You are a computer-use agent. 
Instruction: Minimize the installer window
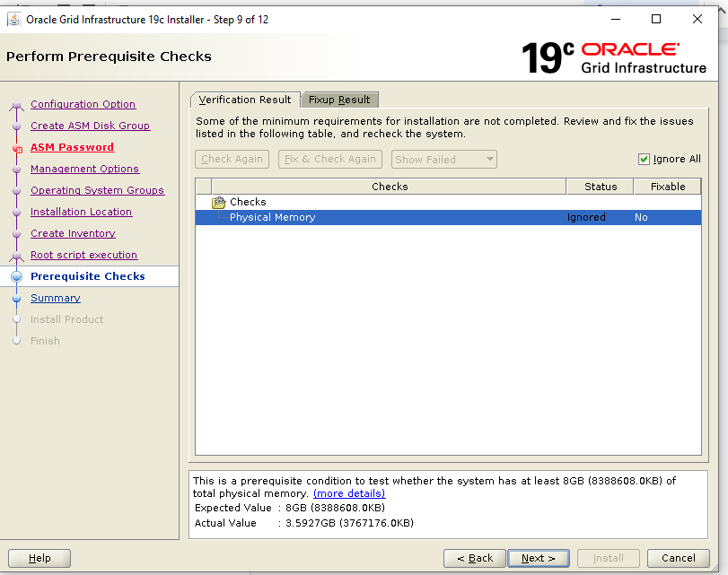click(x=616, y=19)
